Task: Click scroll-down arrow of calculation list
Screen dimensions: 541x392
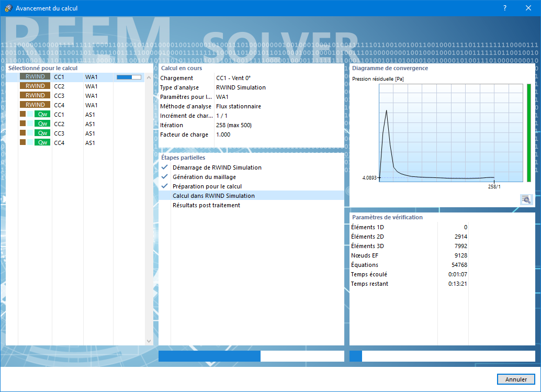Action: tap(149, 341)
